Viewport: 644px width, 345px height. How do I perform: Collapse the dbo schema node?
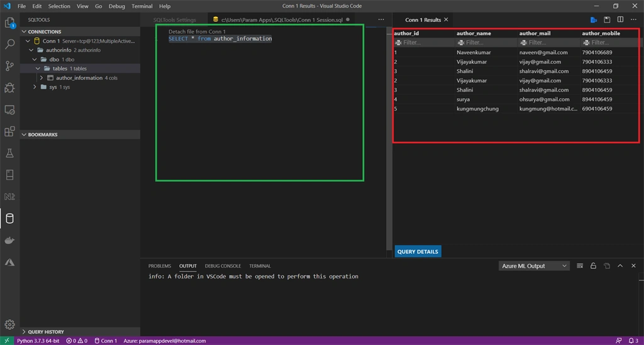point(35,60)
